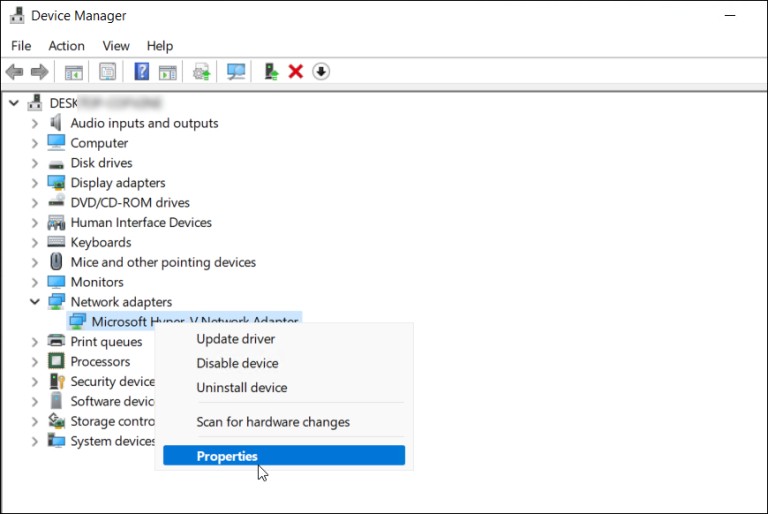
Task: Click the Device Manager title bar icon
Action: pyautogui.click(x=17, y=16)
